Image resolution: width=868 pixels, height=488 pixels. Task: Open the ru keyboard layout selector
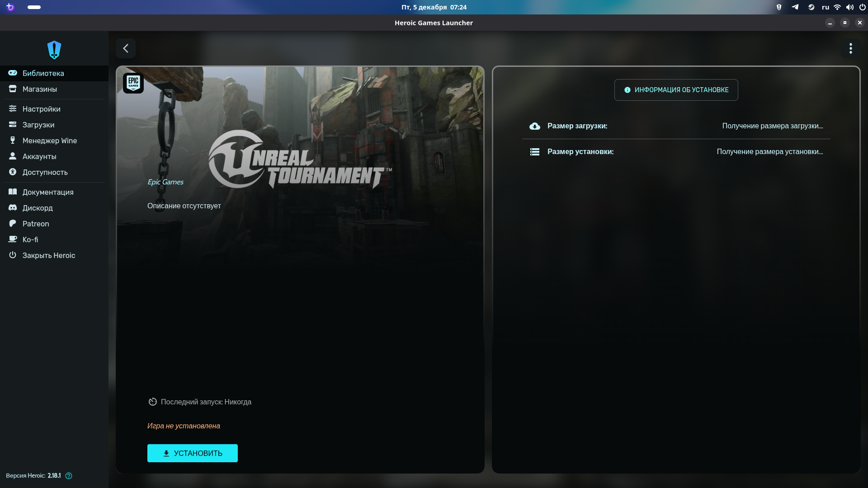click(x=825, y=7)
